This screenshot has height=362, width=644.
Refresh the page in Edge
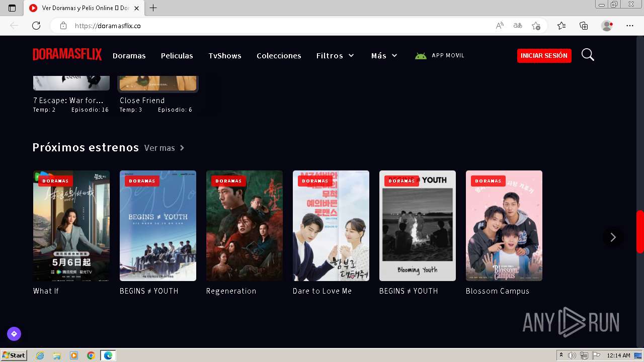point(36,26)
